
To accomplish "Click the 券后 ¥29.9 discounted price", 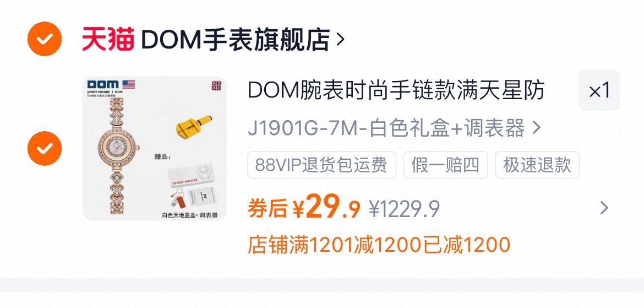I will (304, 207).
